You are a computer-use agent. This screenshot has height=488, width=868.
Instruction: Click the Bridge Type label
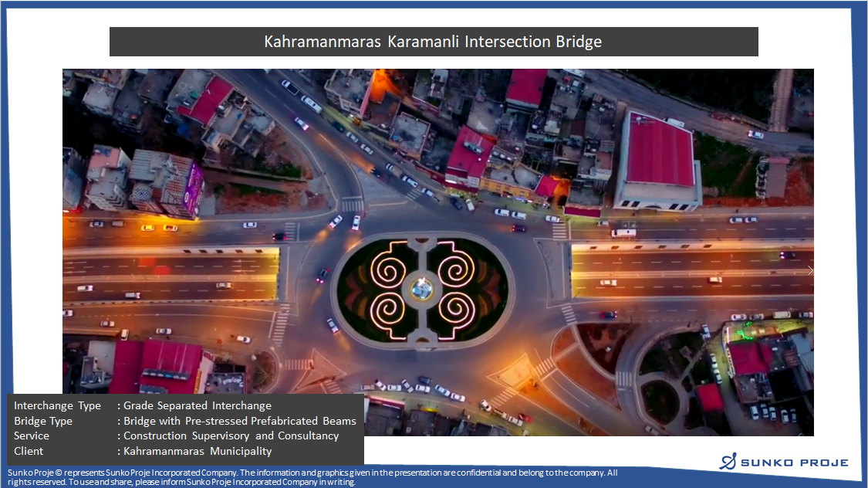tap(43, 421)
